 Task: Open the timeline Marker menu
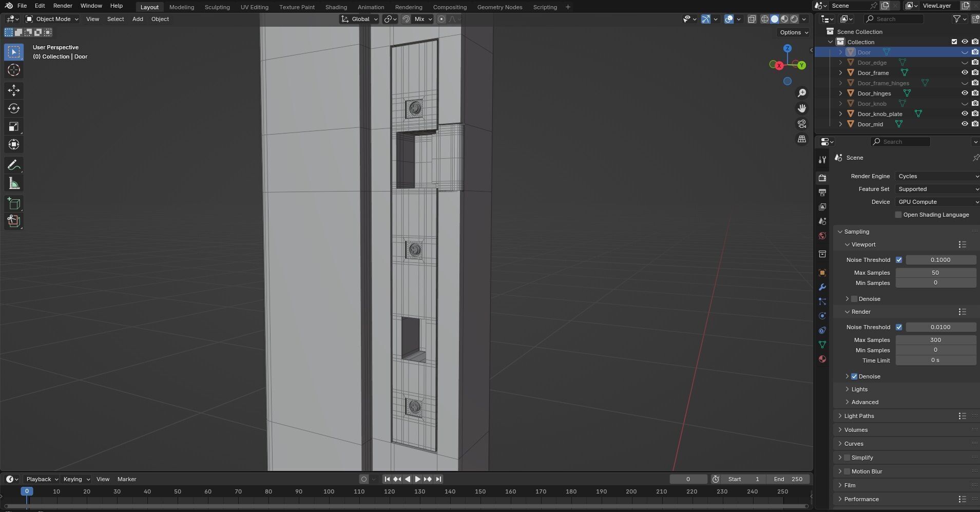[127, 479]
